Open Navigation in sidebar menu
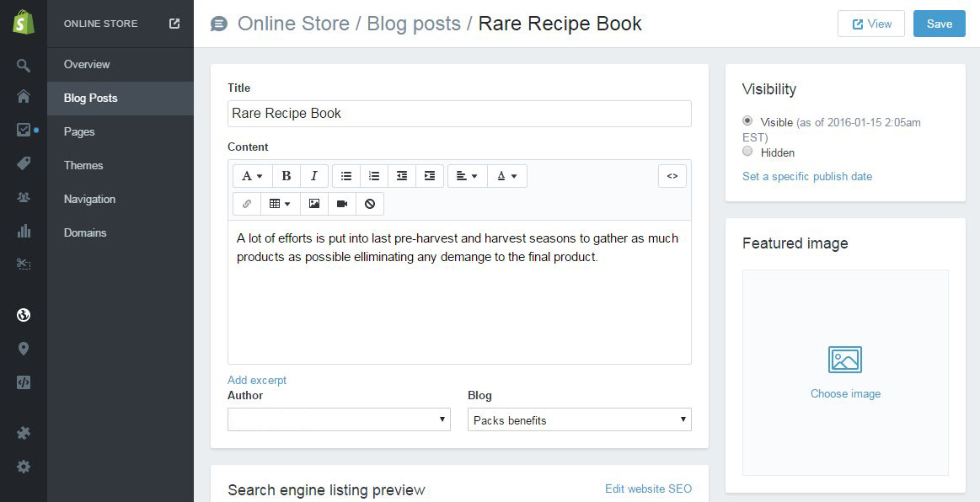The width and height of the screenshot is (980, 502). point(89,199)
